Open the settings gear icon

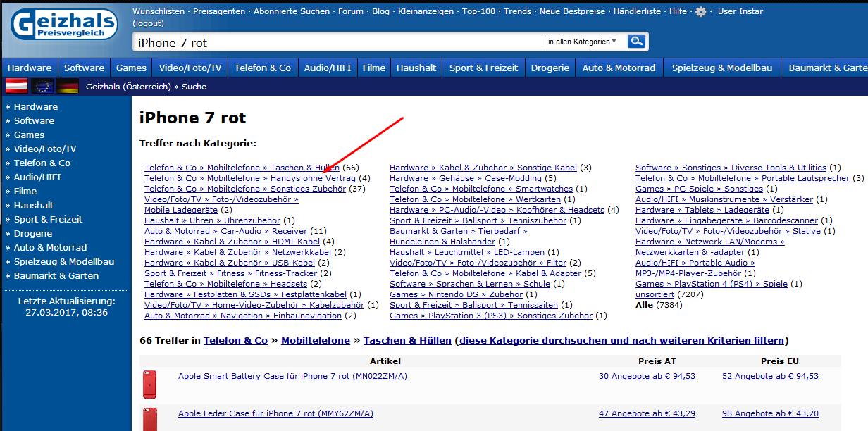(700, 12)
